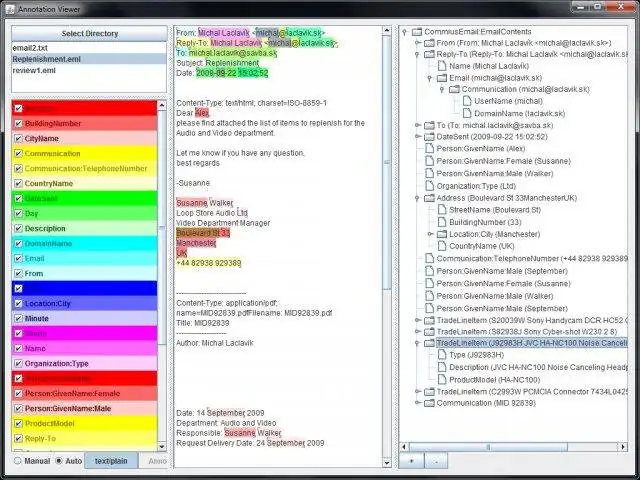Click the folder icon beside To (michal.laclavik@savba.sk)
Viewport: 640px width, 480px height.
(429, 125)
